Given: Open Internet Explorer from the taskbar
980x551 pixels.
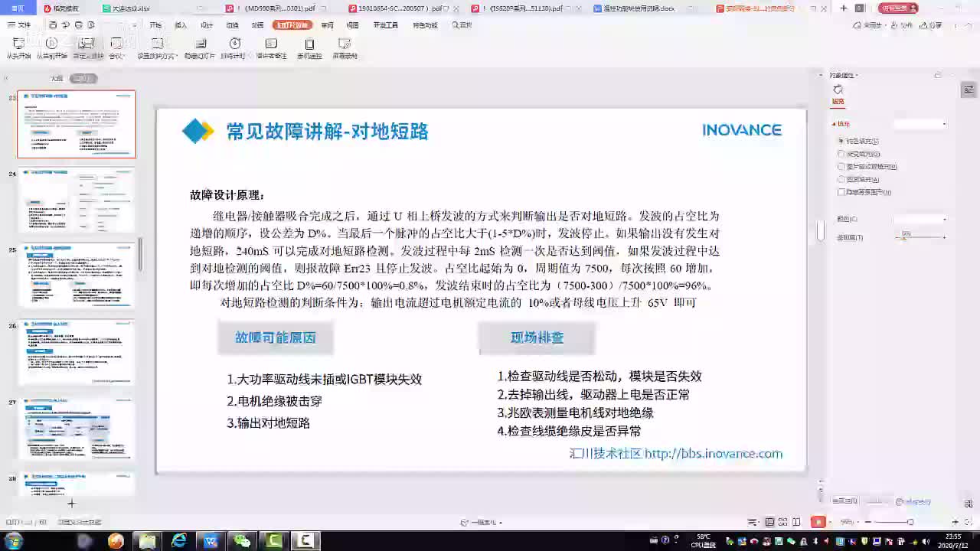Looking at the screenshot, I should (179, 541).
